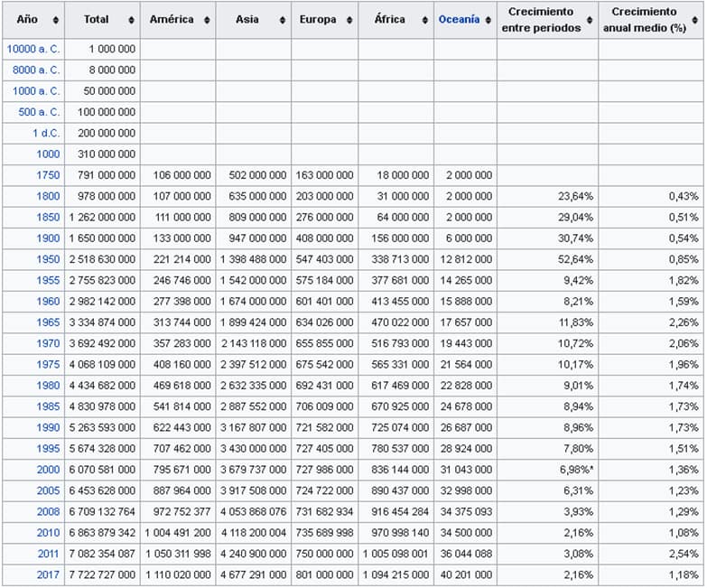Sort by Crecimiento entre periodos arrows
Image resolution: width=707 pixels, height=588 pixels.
(x=590, y=20)
